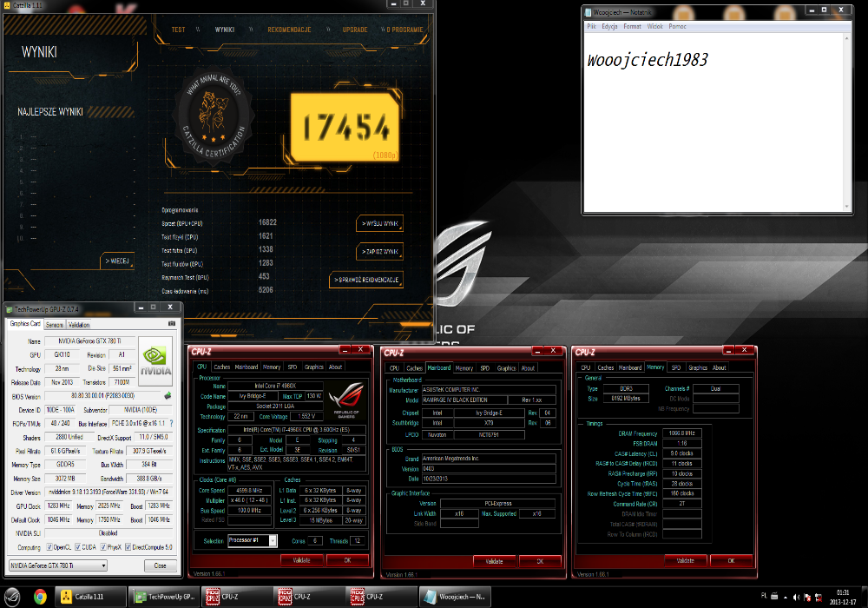Click the WIECEJ button in Catzilla
The width and height of the screenshot is (868, 608).
(117, 261)
